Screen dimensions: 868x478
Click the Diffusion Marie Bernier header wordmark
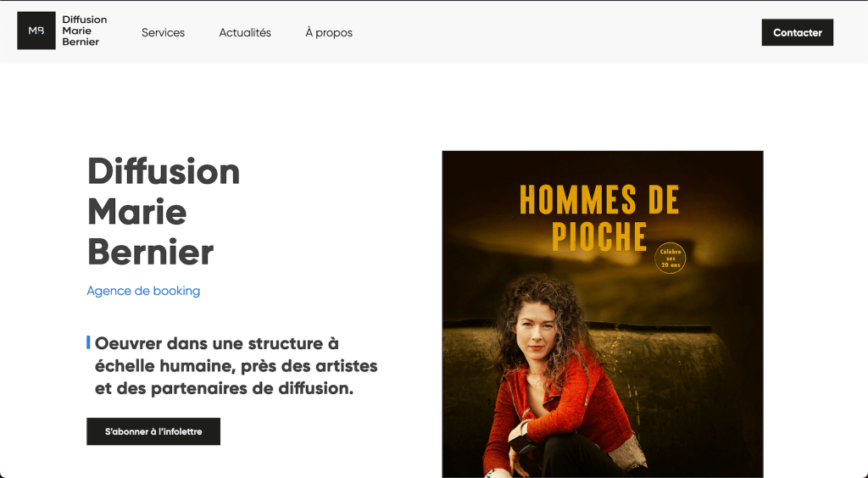pyautogui.click(x=85, y=31)
